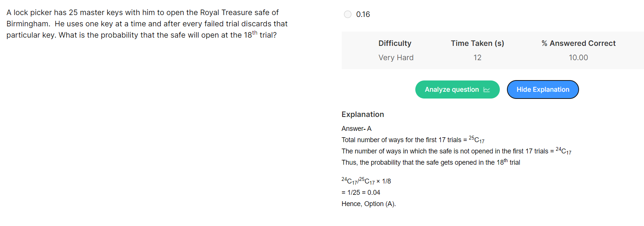The width and height of the screenshot is (644, 226).
Task: Click the Time Taken (s) header
Action: tap(477, 43)
